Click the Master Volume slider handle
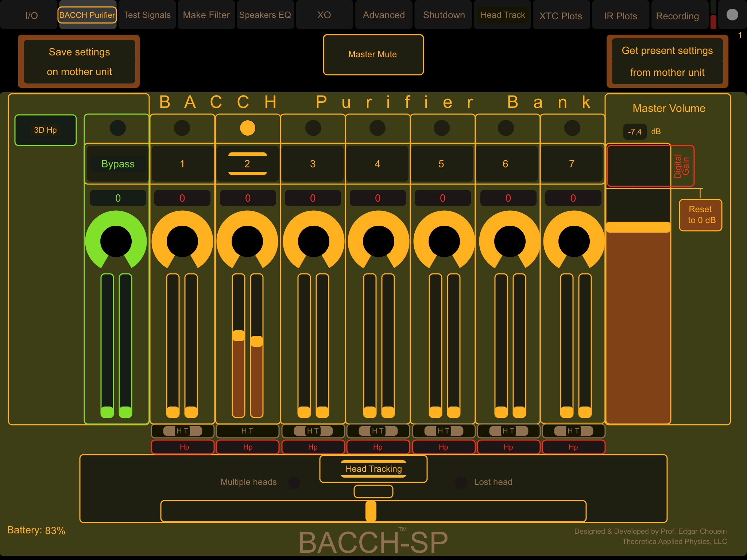Screen dimensions: 747x560 click(638, 227)
